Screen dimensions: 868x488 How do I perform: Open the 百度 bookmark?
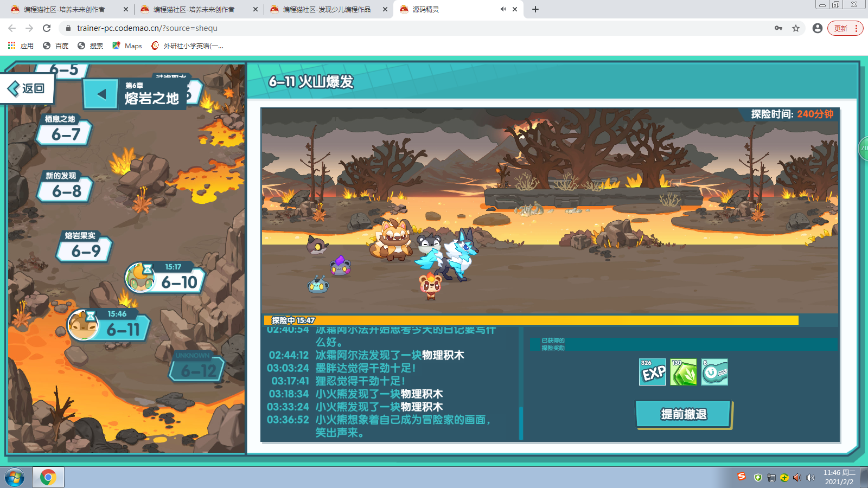point(56,46)
